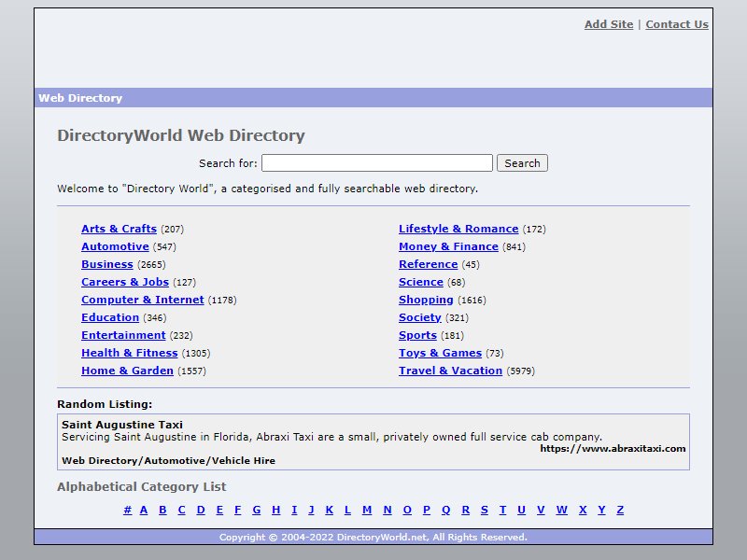Browse Travel & Vacation category
Viewport: 747px width, 560px height.
[451, 371]
